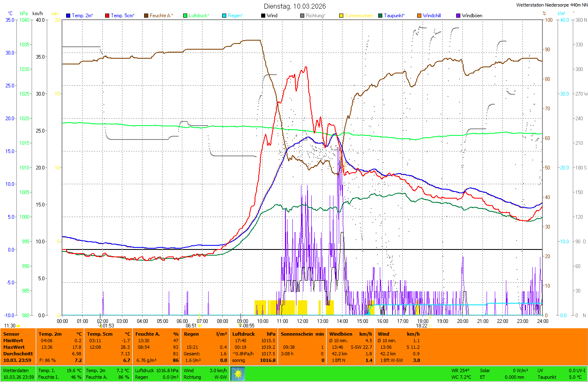The width and height of the screenshot is (588, 382).
Task: Click the green Luftdruck legend square
Action: [x=185, y=16]
